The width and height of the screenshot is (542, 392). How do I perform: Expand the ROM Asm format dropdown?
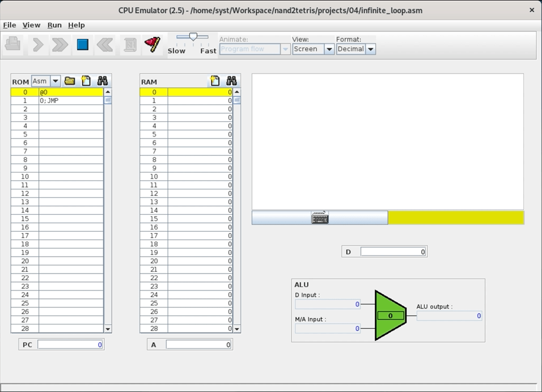pos(55,81)
